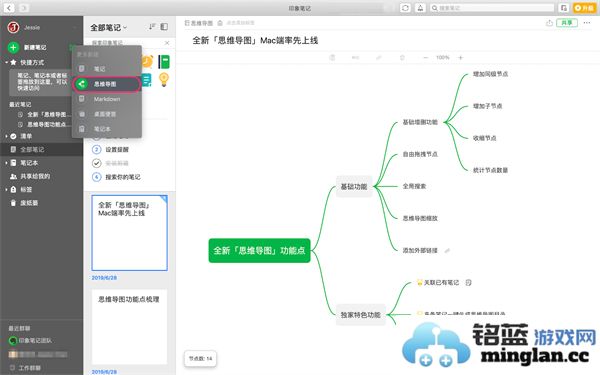This screenshot has width=600, height=375.
Task: Expand the 清单 sidebar item
Action: point(6,136)
